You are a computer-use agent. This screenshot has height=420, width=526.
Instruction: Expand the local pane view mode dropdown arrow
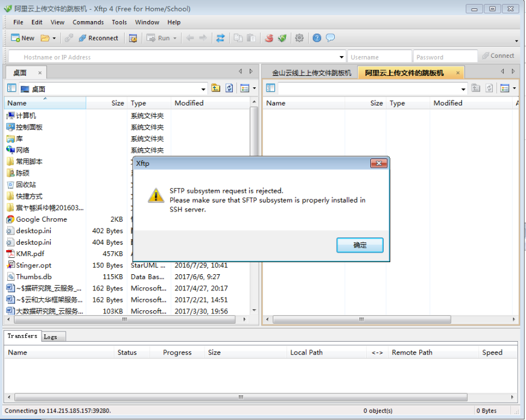click(x=255, y=88)
